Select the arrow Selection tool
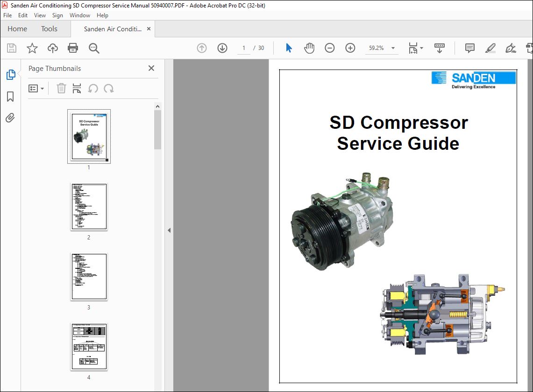The image size is (533, 392). (x=289, y=48)
